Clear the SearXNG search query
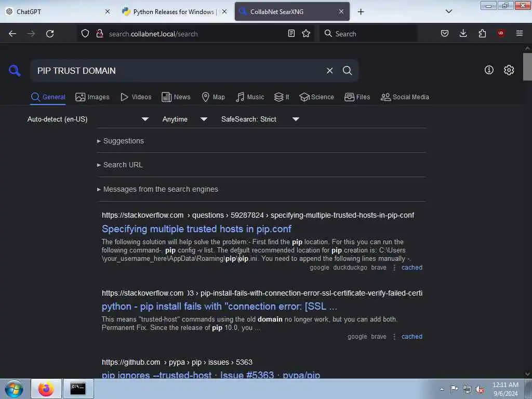 329,71
